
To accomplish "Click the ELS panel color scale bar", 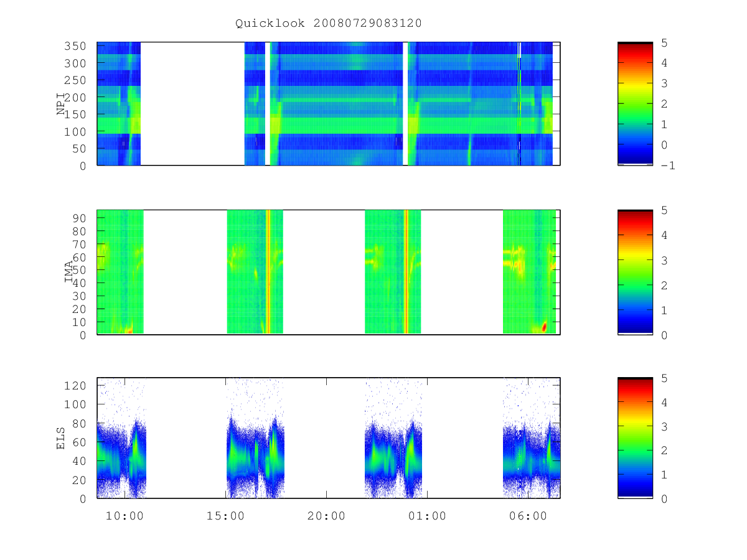I will (x=635, y=438).
